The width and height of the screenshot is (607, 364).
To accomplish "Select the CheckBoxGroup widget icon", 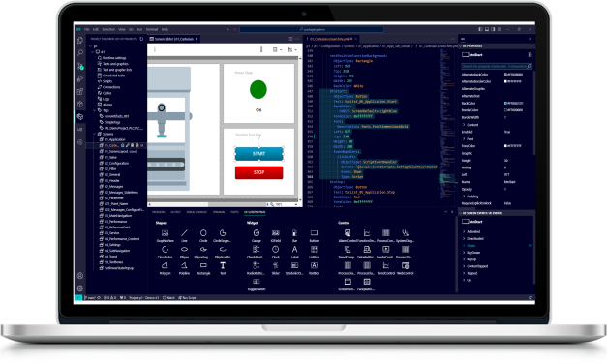I will click(x=257, y=250).
